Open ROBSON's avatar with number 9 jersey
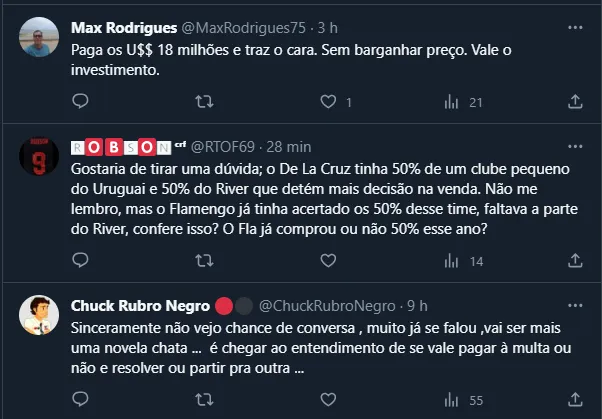 coord(39,156)
